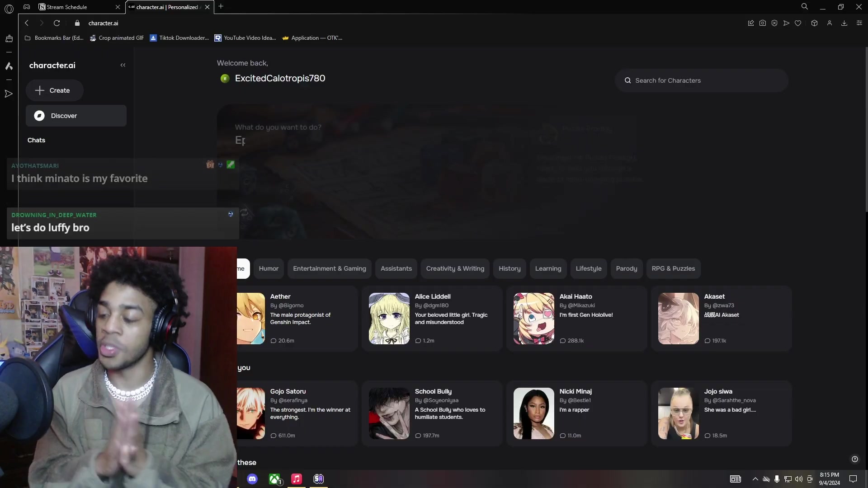Image resolution: width=868 pixels, height=488 pixels.
Task: Open Discord from the taskbar
Action: click(252, 479)
